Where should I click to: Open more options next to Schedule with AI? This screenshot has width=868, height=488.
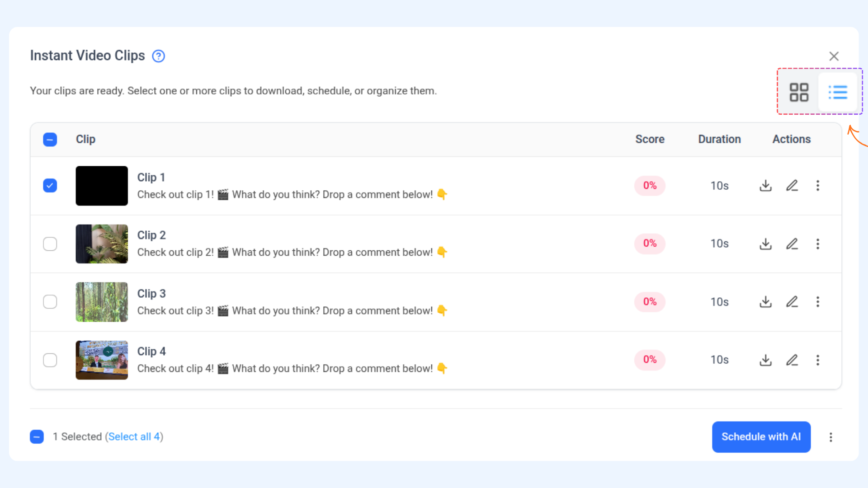pyautogui.click(x=830, y=437)
